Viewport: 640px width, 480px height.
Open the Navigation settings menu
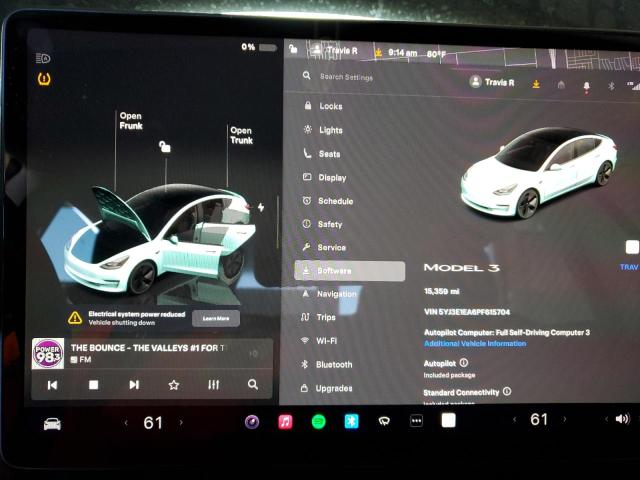(x=329, y=294)
